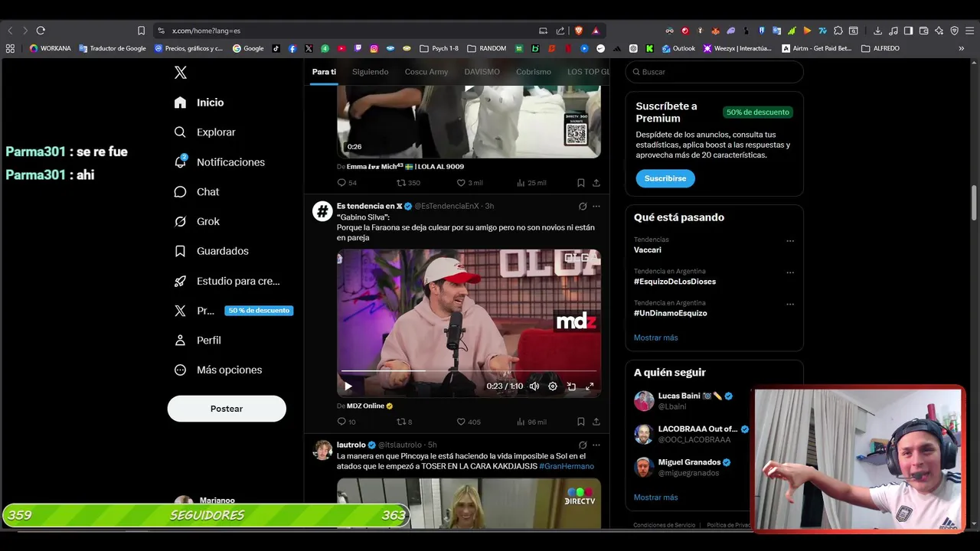The height and width of the screenshot is (551, 980).
Task: Click the Postear button
Action: point(227,409)
